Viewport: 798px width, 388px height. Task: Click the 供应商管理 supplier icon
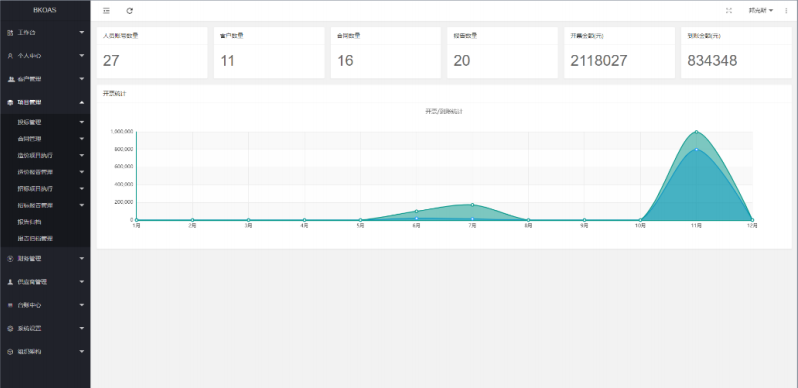point(10,282)
